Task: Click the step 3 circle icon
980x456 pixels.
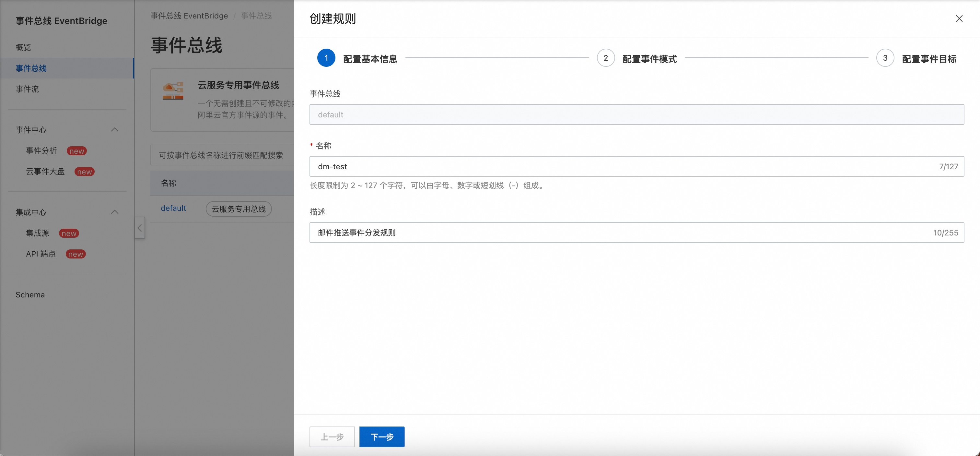Action: coord(885,58)
